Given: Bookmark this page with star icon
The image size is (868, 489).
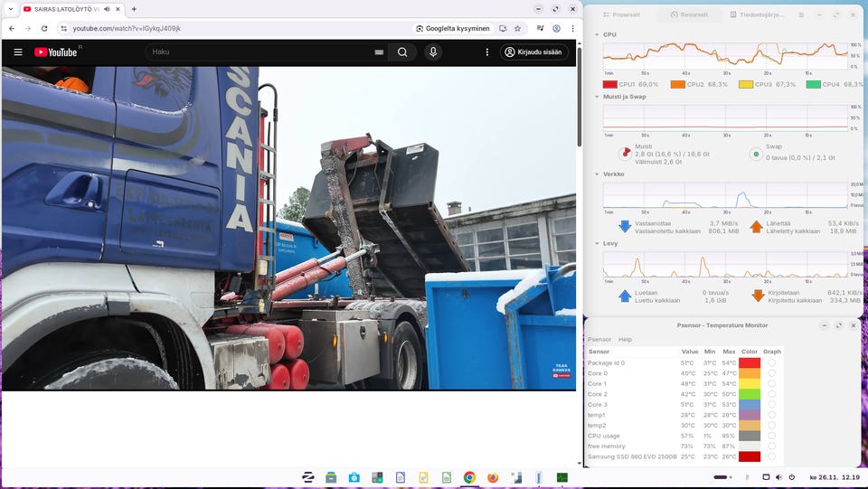Looking at the screenshot, I should [x=517, y=28].
